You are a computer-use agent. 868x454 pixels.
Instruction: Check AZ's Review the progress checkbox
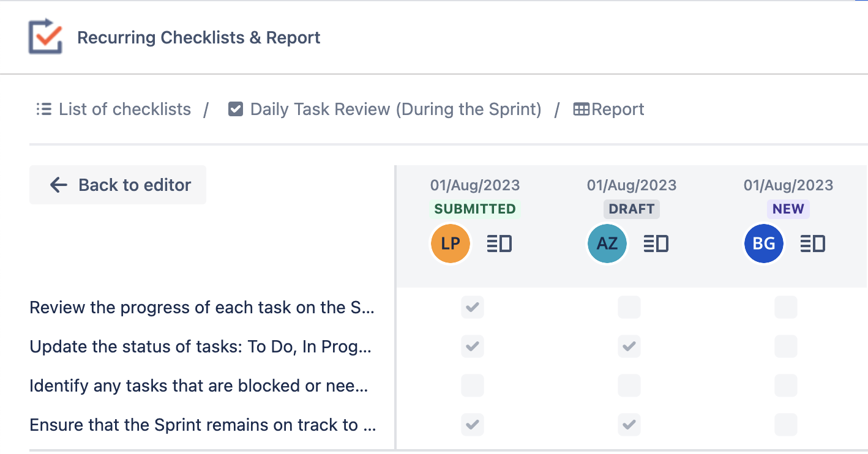629,307
